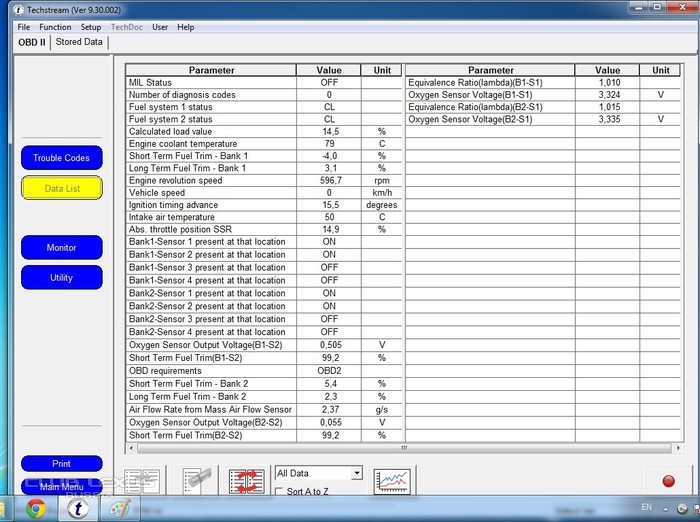Screen dimensions: 700x522
Task: Open the Monitor section
Action: click(61, 248)
